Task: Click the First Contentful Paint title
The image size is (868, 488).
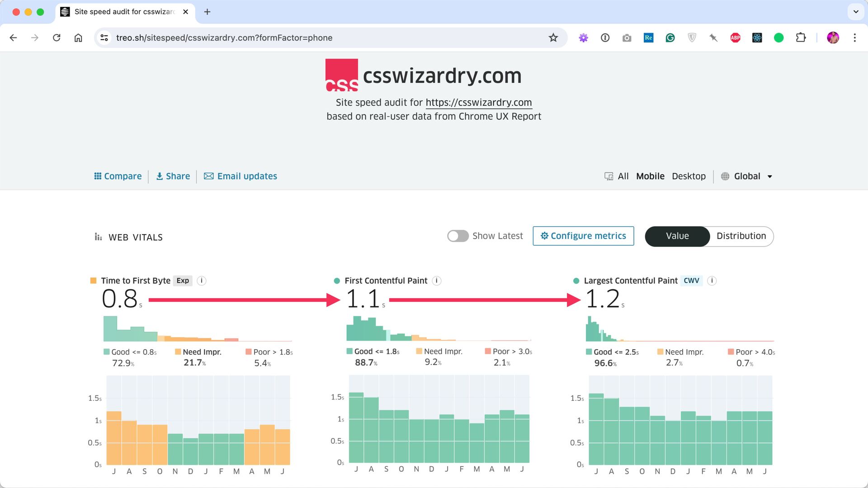Action: [386, 281]
